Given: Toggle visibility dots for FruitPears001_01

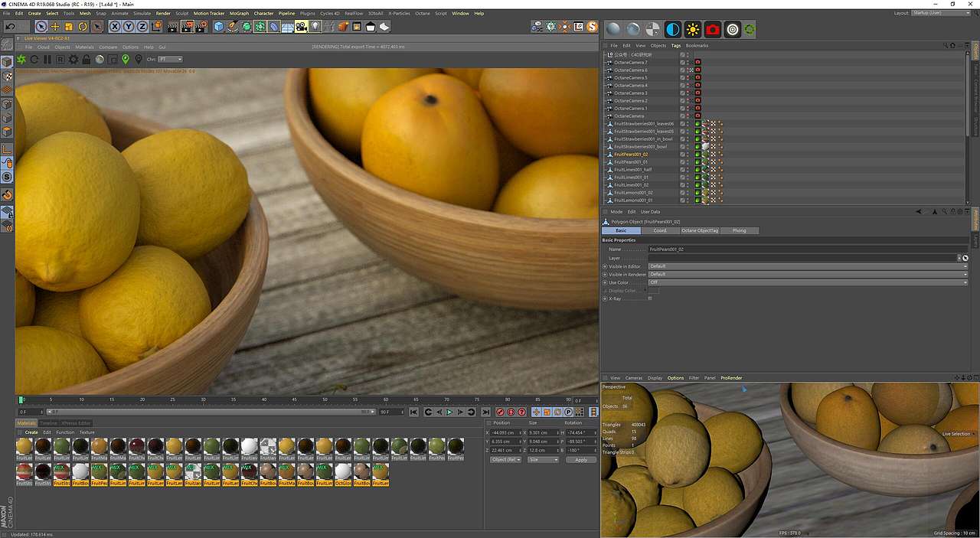Looking at the screenshot, I should tap(688, 161).
